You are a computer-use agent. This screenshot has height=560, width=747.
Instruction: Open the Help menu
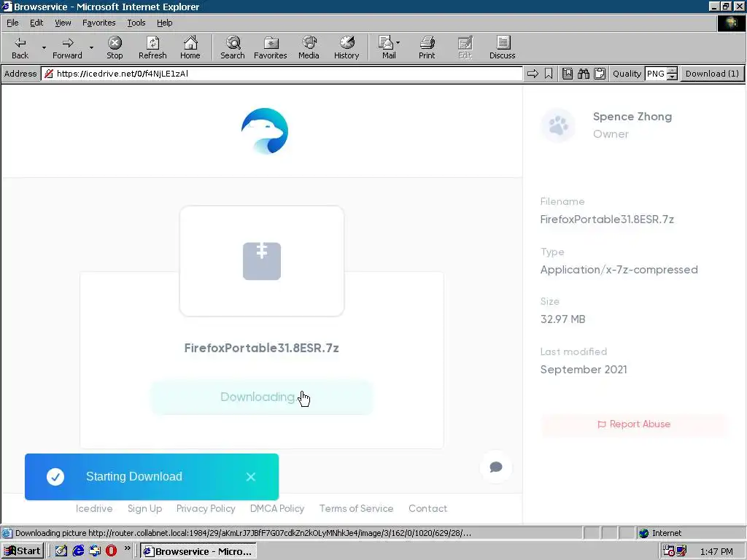pos(164,23)
